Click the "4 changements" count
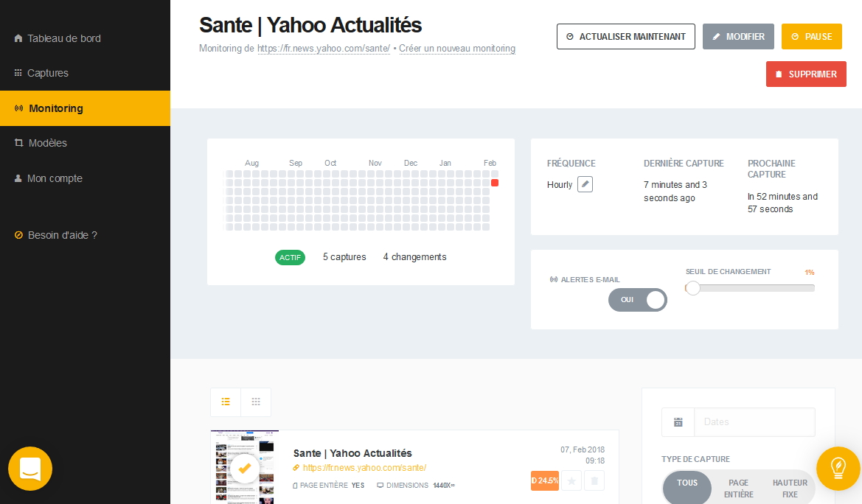Viewport: 862px width, 504px height. tap(414, 257)
